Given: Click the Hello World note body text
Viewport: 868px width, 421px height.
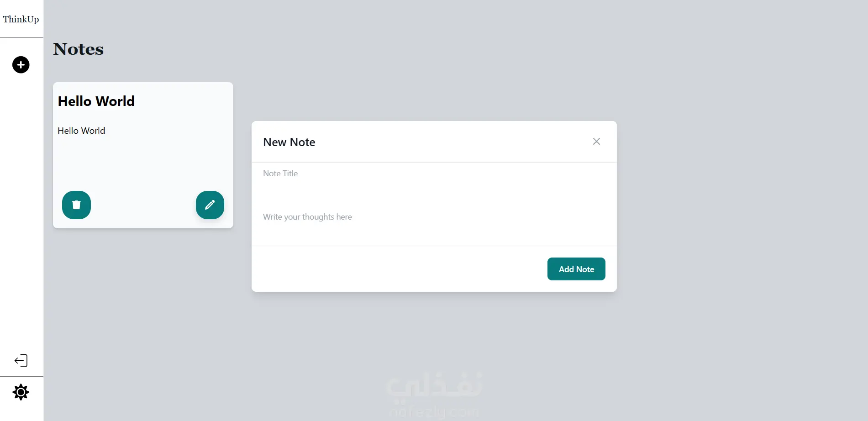Looking at the screenshot, I should [x=81, y=131].
